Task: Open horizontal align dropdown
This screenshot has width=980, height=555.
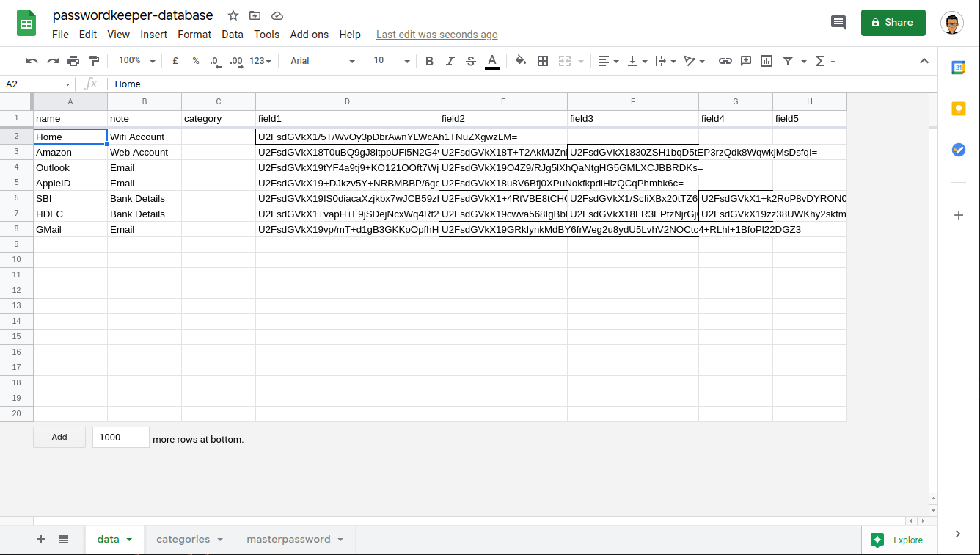Action: click(x=608, y=61)
